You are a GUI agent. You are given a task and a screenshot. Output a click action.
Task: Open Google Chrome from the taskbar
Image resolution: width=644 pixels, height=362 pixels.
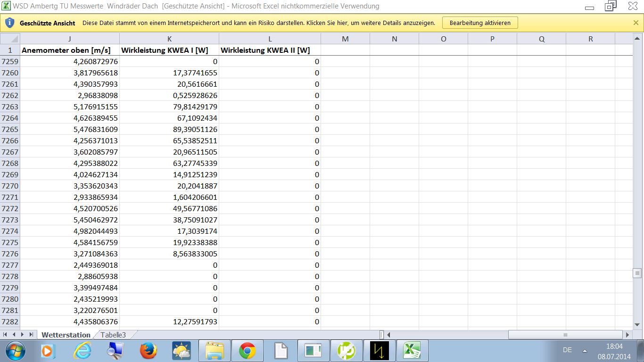coord(247,351)
